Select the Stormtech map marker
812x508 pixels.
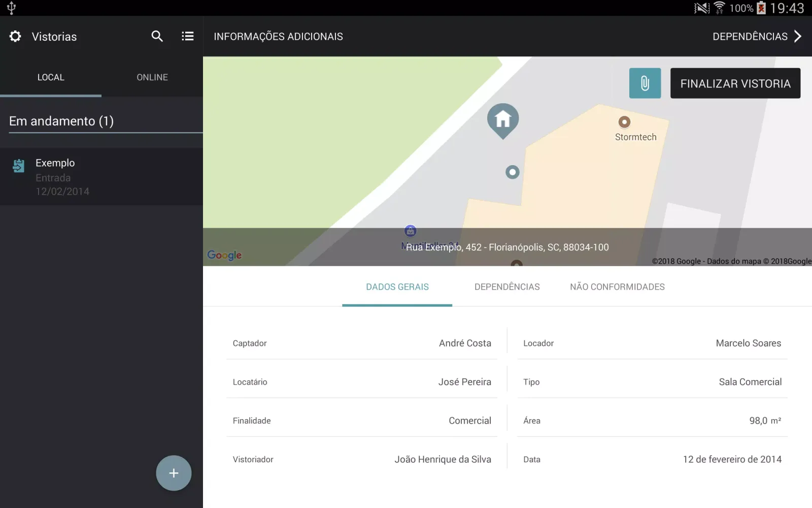pyautogui.click(x=624, y=122)
